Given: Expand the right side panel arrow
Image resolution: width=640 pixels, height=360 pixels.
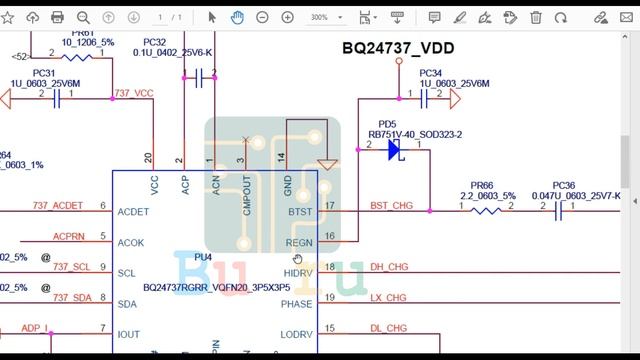Looking at the screenshot, I should point(635,201).
